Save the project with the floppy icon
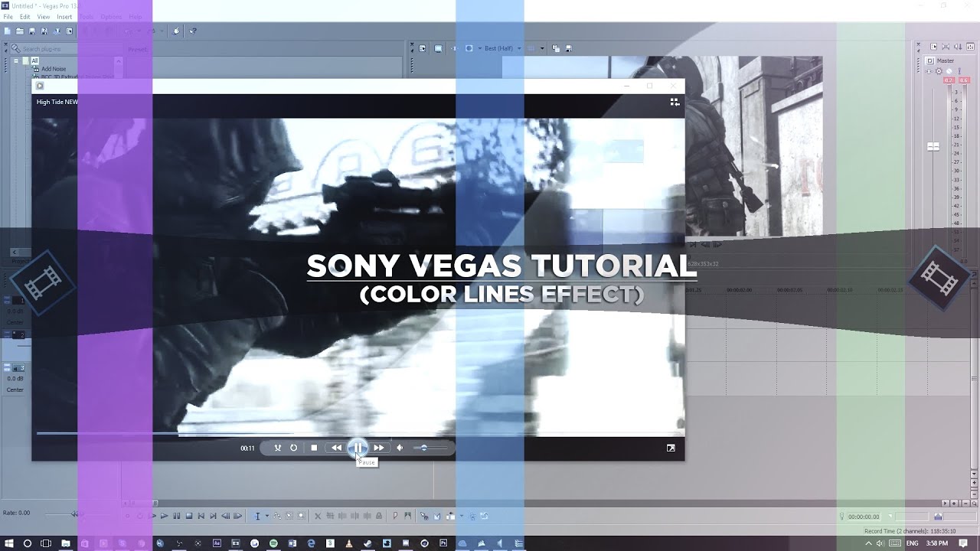The height and width of the screenshot is (551, 980). [32, 31]
